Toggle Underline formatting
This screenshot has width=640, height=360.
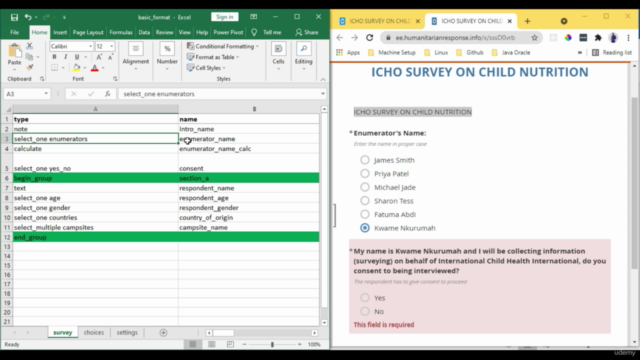point(77,57)
